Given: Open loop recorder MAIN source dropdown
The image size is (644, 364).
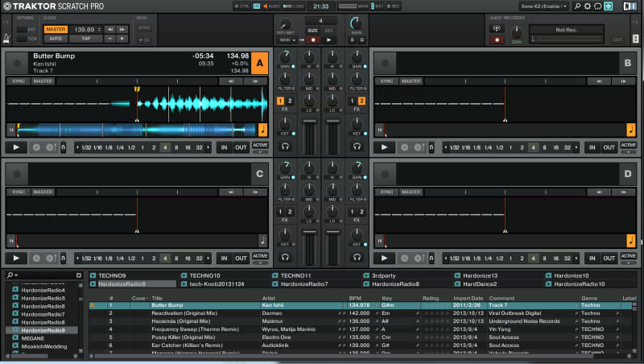Looking at the screenshot, I should [287, 40].
